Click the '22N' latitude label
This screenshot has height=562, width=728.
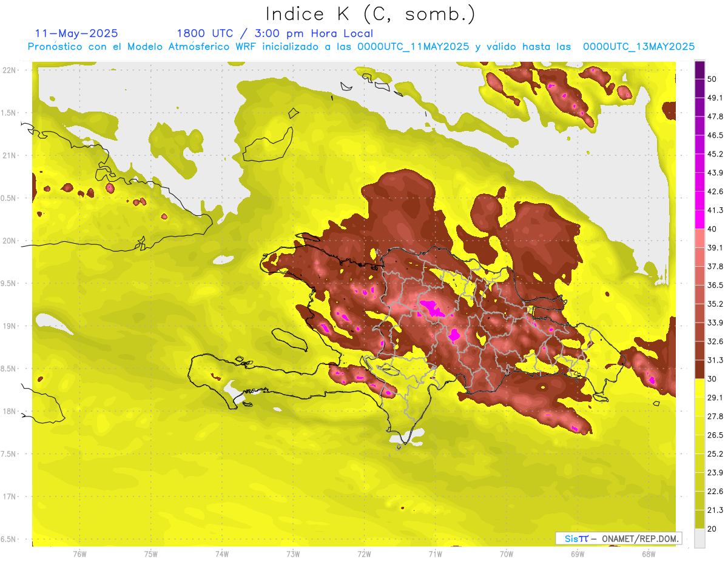[9, 70]
